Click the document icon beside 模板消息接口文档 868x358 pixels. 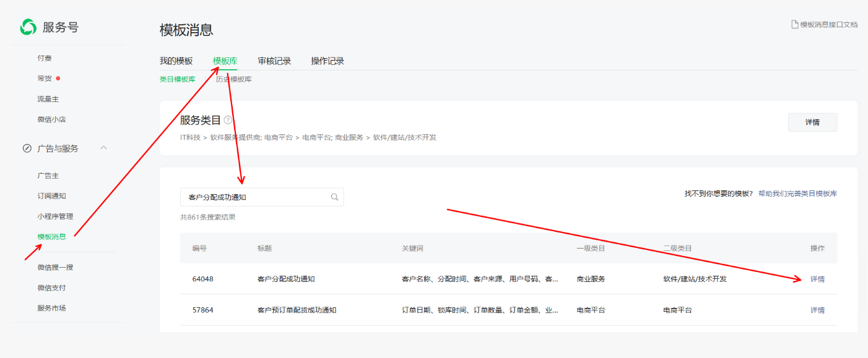tap(795, 24)
